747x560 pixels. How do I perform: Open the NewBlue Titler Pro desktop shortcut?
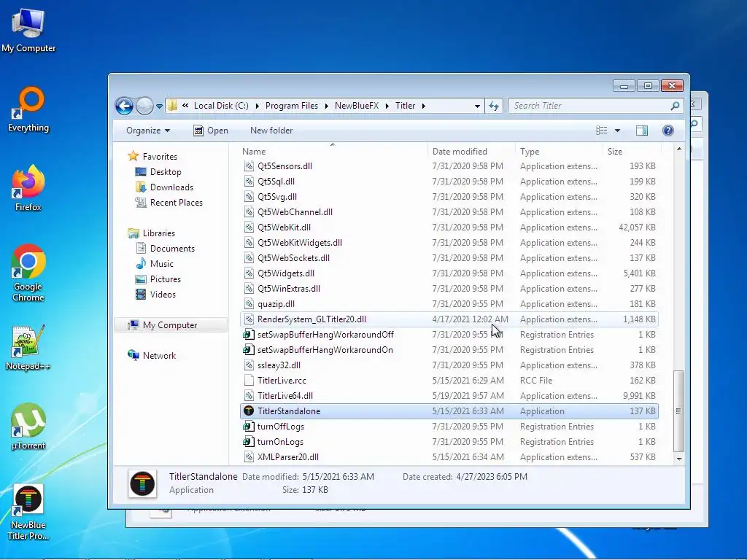tap(28, 512)
